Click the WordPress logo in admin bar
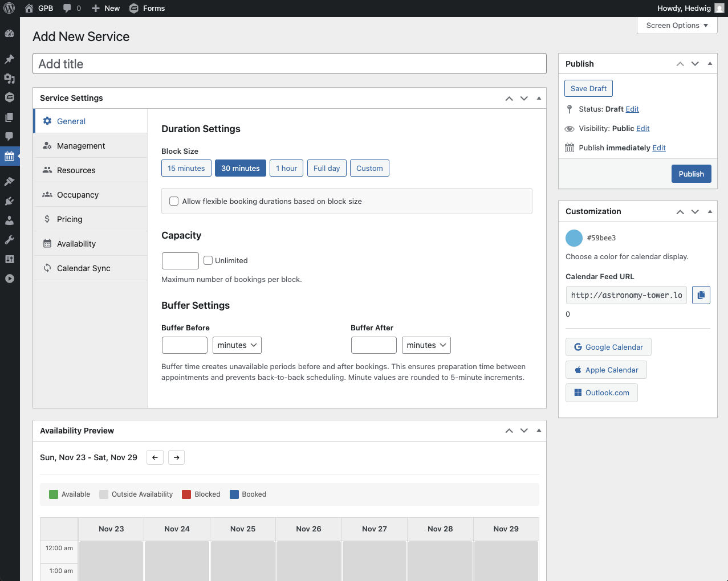Image resolution: width=728 pixels, height=581 pixels. [9, 9]
